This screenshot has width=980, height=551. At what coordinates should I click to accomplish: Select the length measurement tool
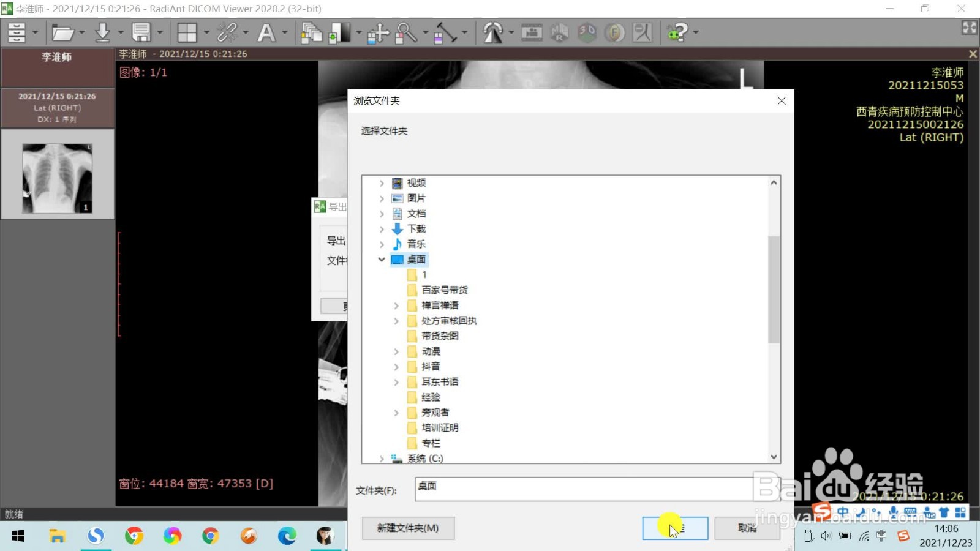tap(445, 32)
